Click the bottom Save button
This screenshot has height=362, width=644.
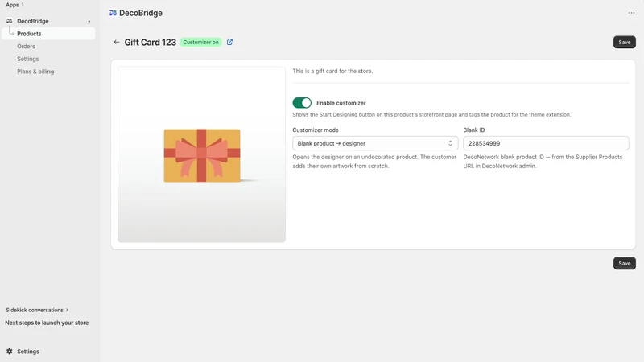(x=625, y=263)
